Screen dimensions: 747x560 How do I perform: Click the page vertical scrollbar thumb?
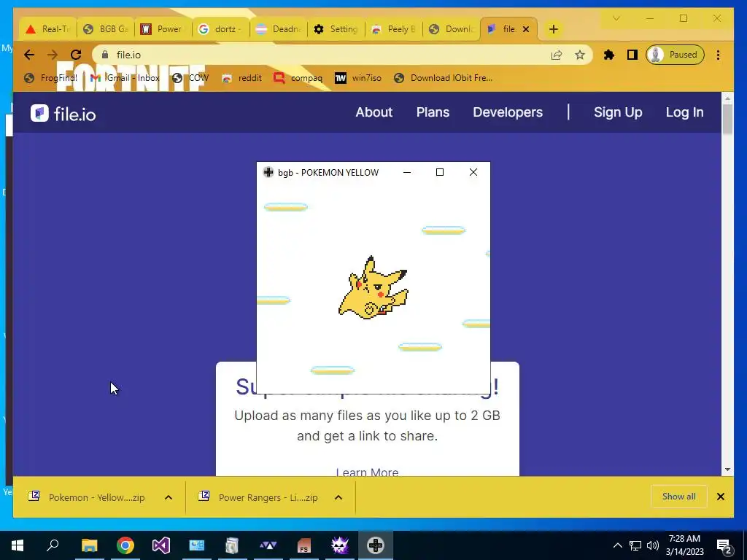pos(727,119)
